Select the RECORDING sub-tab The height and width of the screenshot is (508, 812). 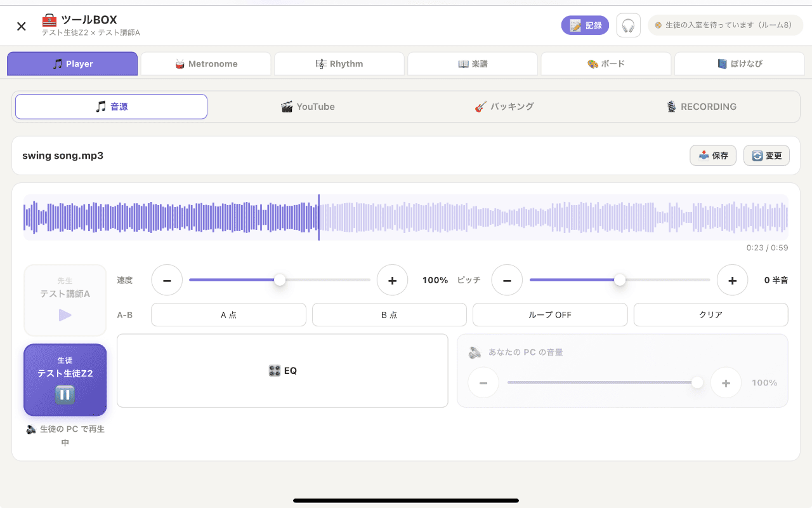(x=701, y=107)
